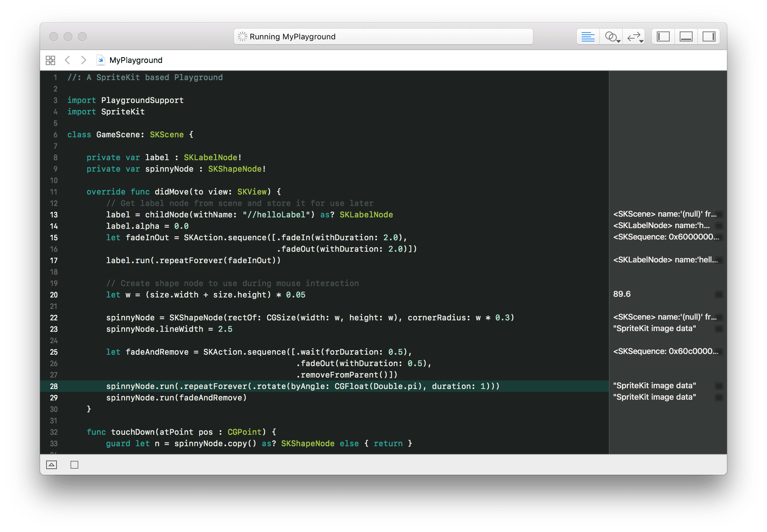Toggle the right utilities inspector panel
The image size is (767, 532).
click(709, 36)
